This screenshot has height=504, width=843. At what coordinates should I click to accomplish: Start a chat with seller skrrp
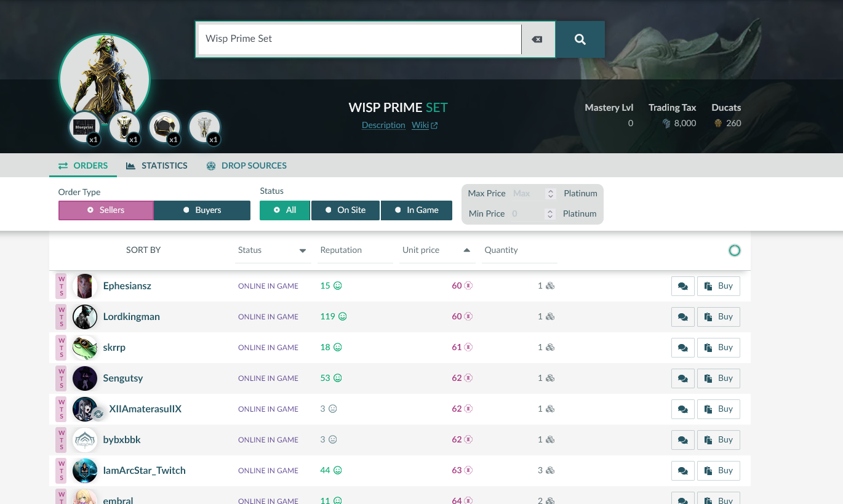pyautogui.click(x=682, y=348)
